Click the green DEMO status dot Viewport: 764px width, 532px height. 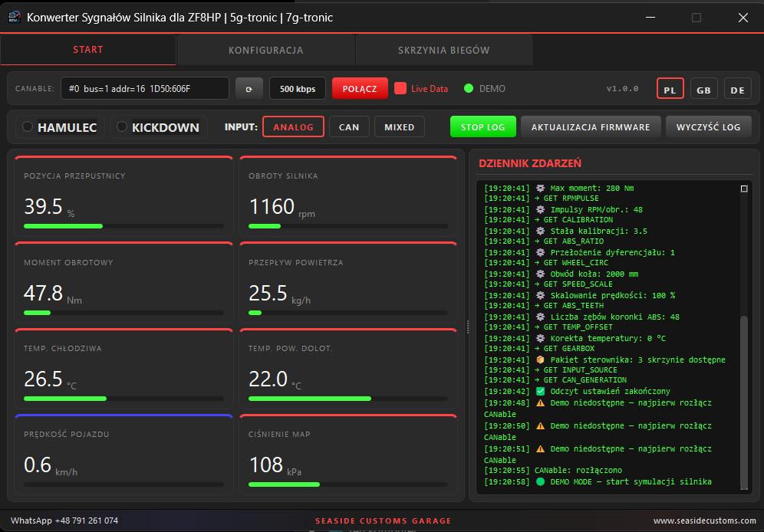click(x=469, y=88)
